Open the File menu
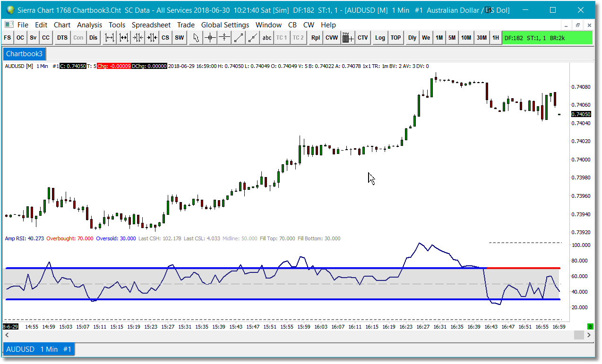 pos(23,25)
